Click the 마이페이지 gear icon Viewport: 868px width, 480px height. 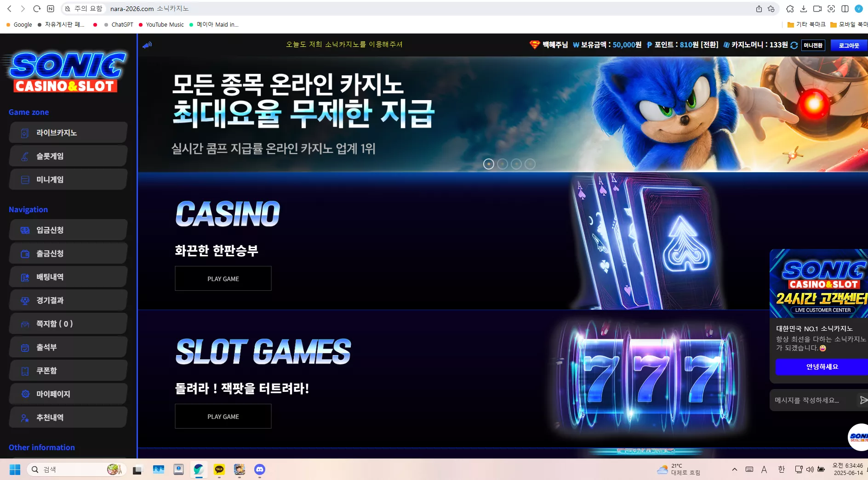25,394
